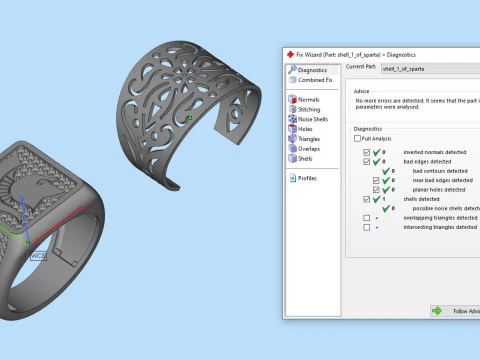The image size is (480, 360).
Task: Toggle inverted normals detected checkbox
Action: pos(367,152)
